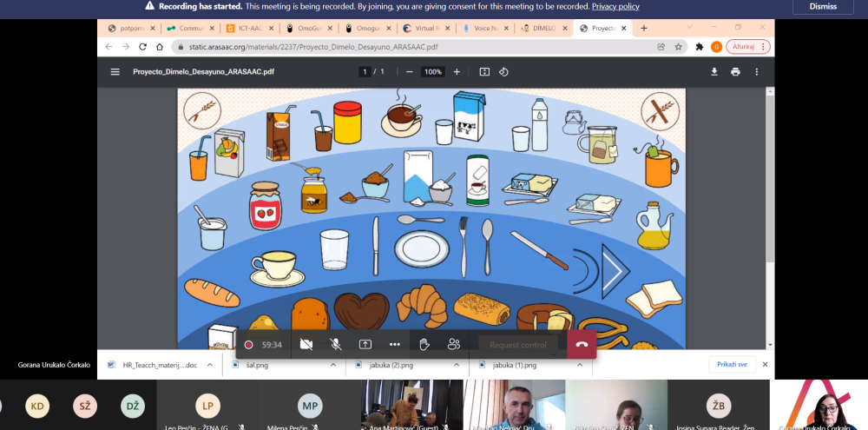The width and height of the screenshot is (868, 430).
Task: Show the meeting participants panel
Action: pyautogui.click(x=454, y=345)
